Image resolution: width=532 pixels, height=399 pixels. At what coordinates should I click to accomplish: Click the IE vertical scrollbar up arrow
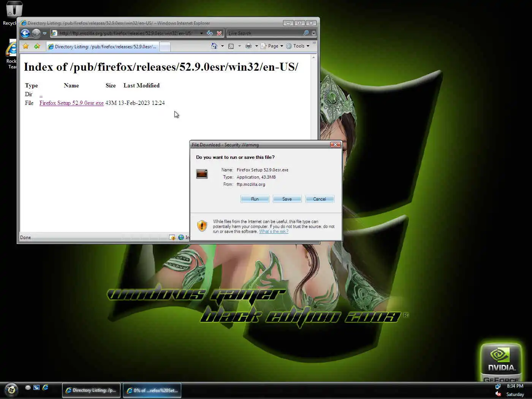pyautogui.click(x=313, y=57)
